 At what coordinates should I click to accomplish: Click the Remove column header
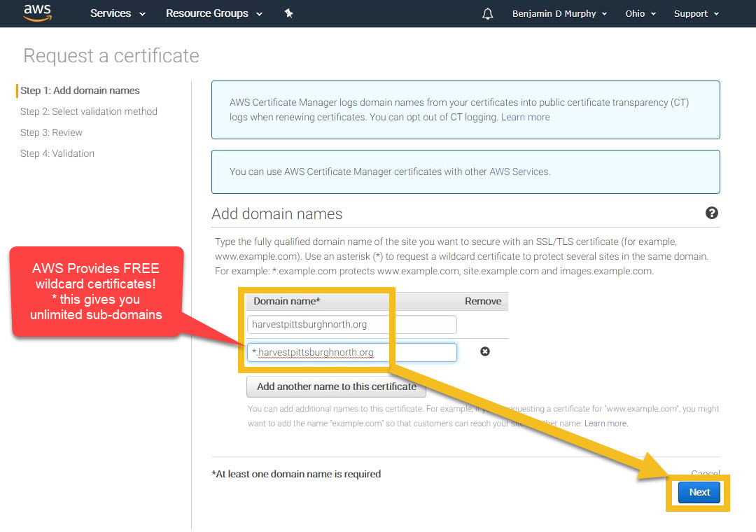pyautogui.click(x=482, y=301)
